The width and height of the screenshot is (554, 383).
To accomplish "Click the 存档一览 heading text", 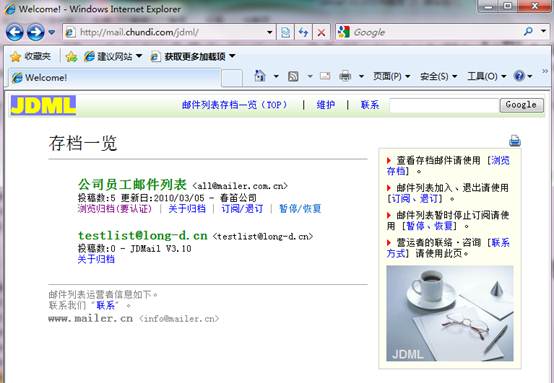I will tap(83, 143).
